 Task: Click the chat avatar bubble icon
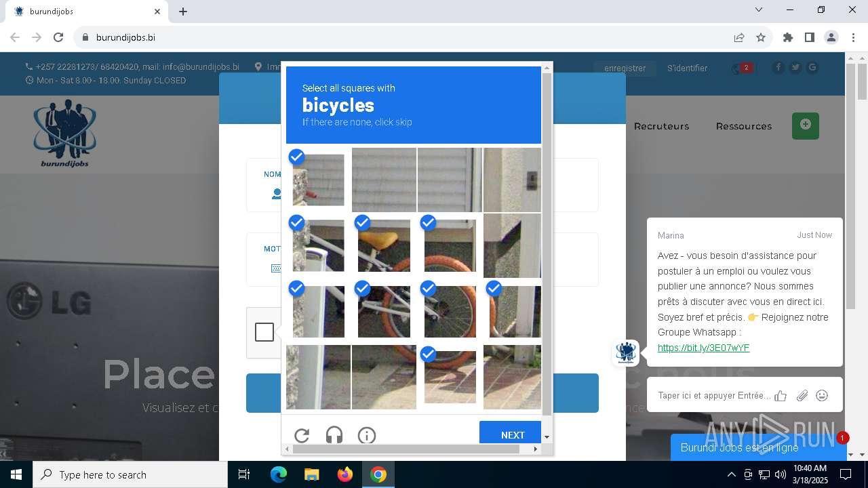coord(625,353)
